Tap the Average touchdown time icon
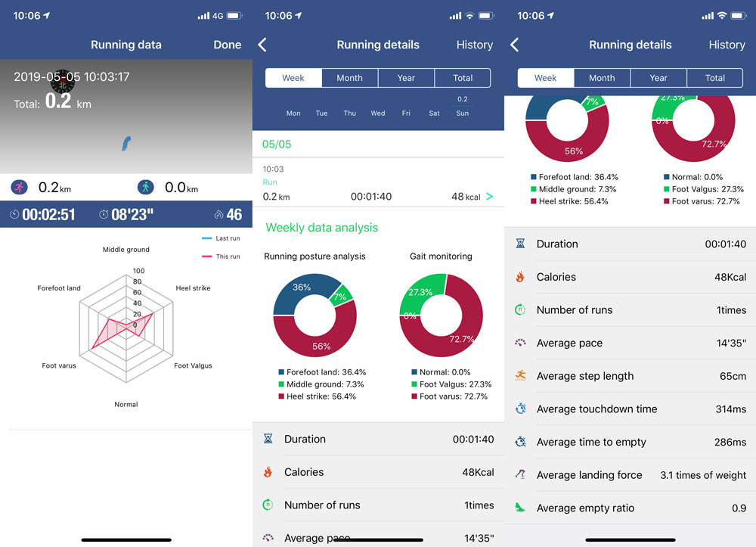 point(520,409)
